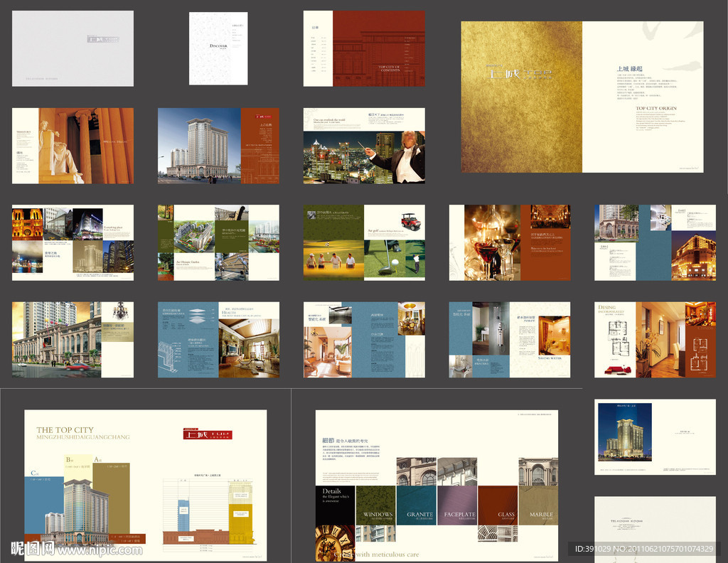Screen dimensions: 728x563
Task: Click the green WINDOWS material tile
Action: click(375, 505)
